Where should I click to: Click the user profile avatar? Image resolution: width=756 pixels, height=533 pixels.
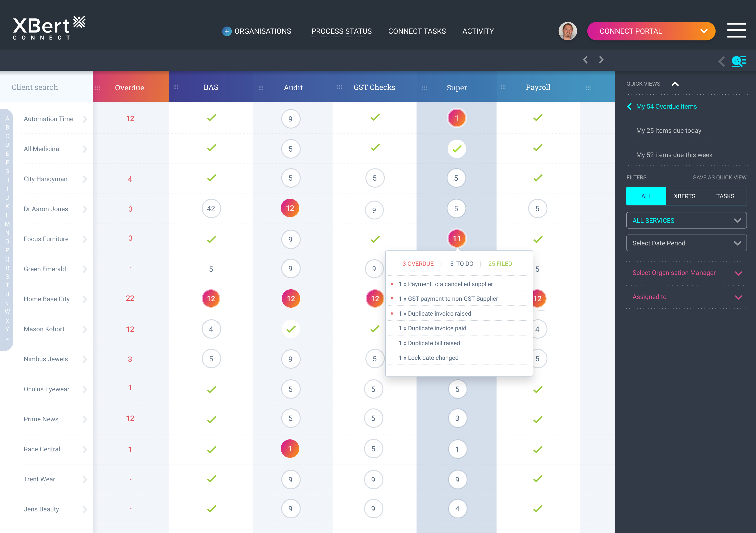(567, 31)
